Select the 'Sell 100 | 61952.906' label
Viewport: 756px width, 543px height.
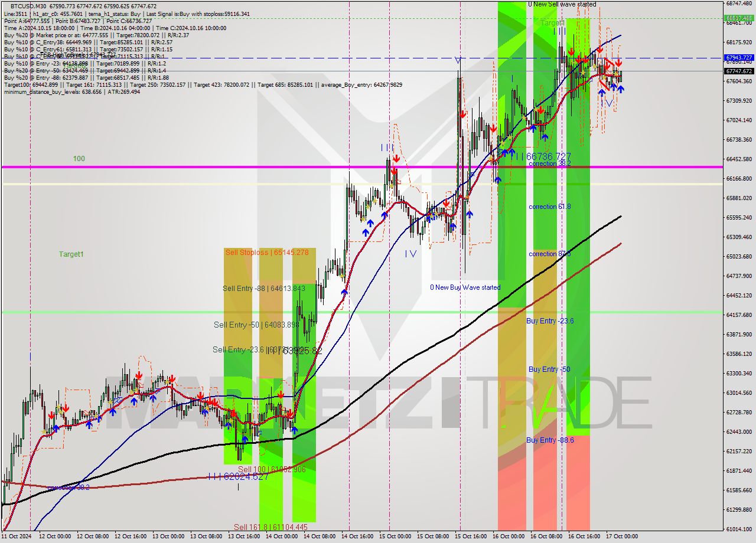[272, 469]
